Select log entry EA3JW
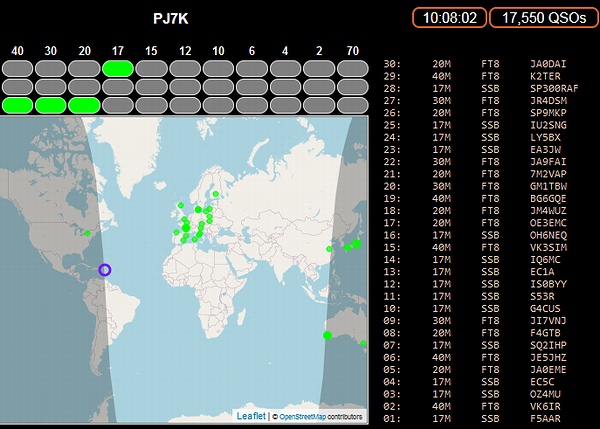Viewport: 600px width, 429px height. (472, 150)
